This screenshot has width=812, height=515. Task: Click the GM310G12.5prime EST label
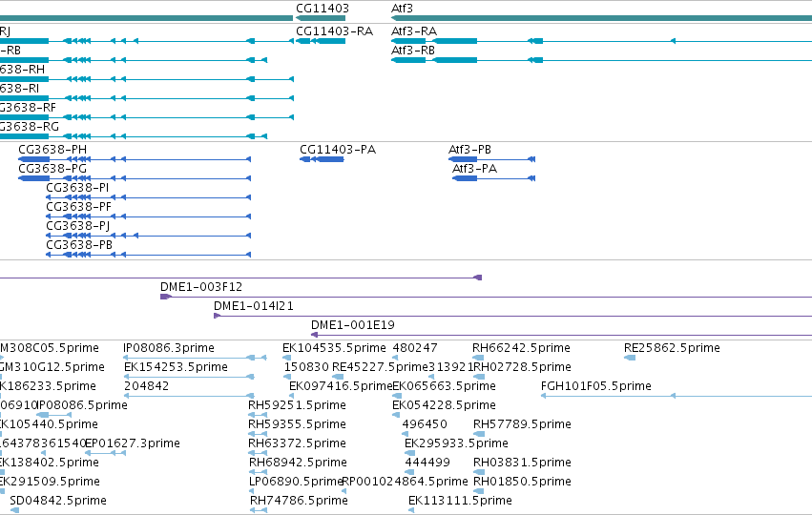52,367
